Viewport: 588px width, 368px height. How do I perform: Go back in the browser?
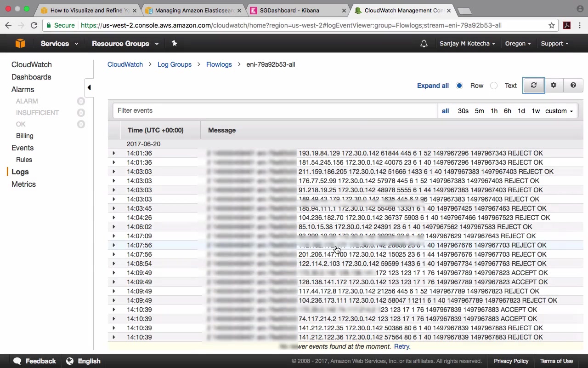coord(8,25)
